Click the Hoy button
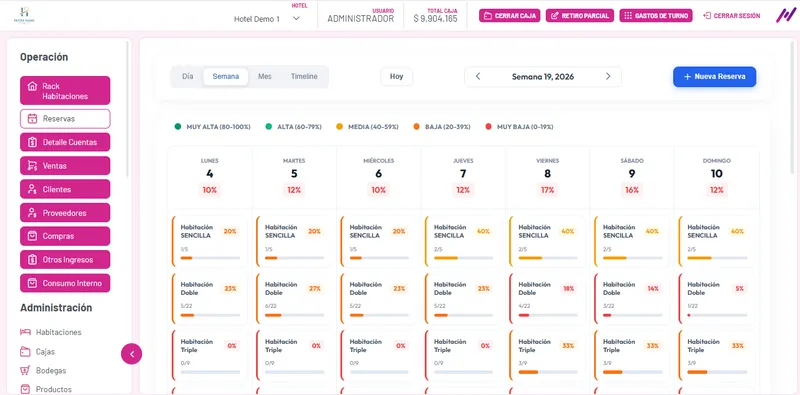The height and width of the screenshot is (395, 800). (x=396, y=77)
